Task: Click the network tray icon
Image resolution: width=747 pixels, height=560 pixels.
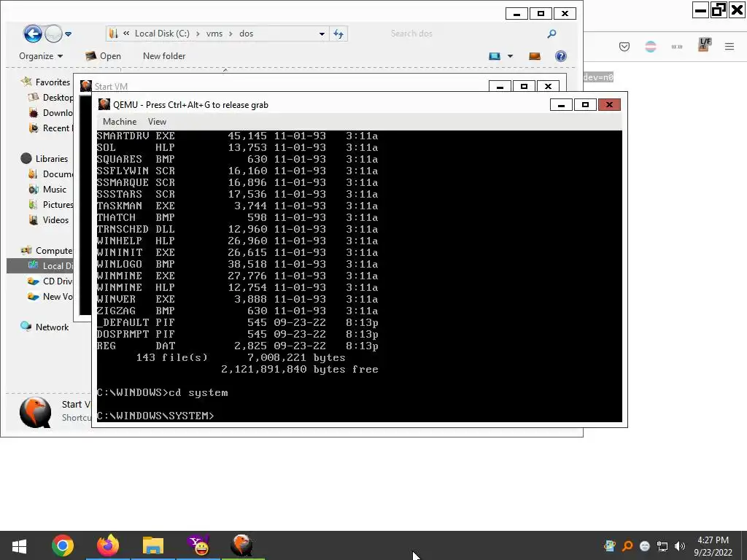Action: (662, 546)
